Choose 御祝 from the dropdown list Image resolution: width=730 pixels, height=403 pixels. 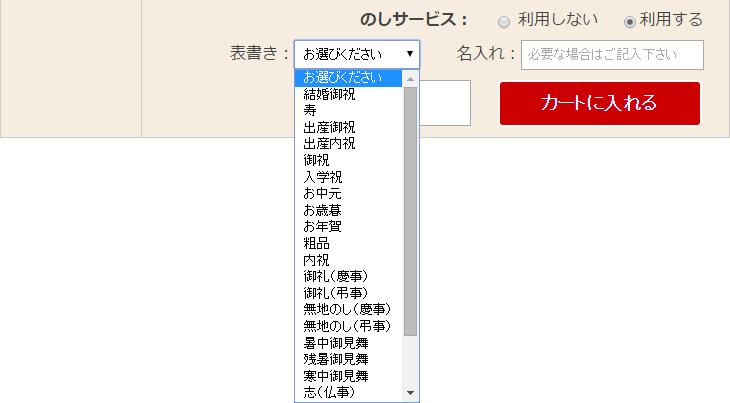tap(348, 161)
